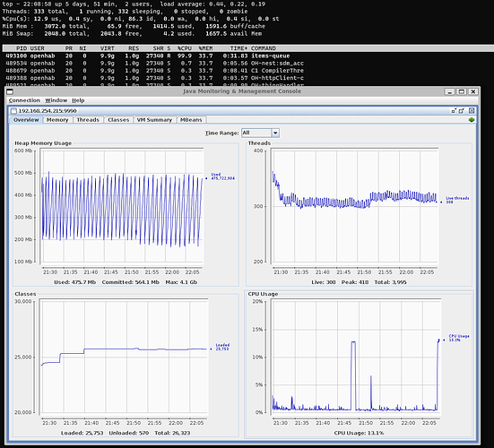Click the Heap Memory Usage chart

point(122,205)
